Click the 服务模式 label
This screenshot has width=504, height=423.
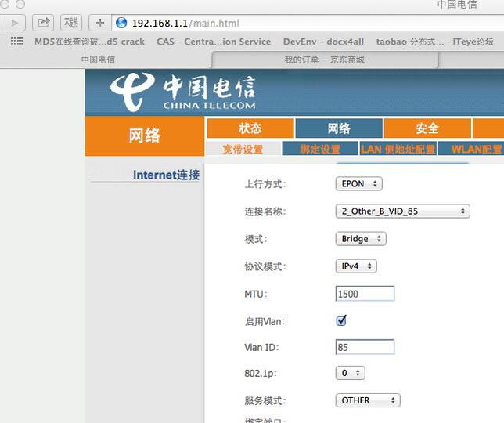click(x=265, y=400)
